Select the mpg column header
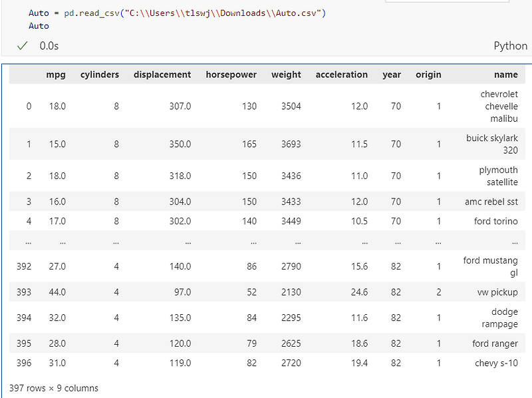This screenshot has width=532, height=398. [x=57, y=75]
